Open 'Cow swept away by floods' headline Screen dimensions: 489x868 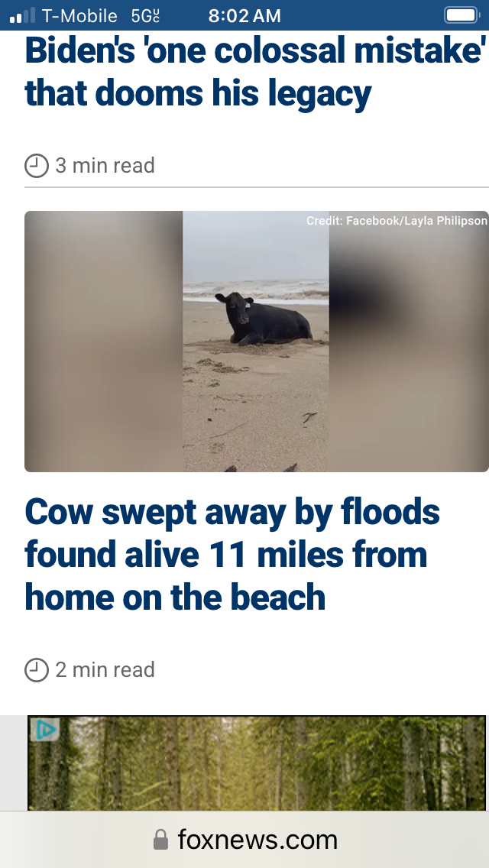tap(232, 554)
